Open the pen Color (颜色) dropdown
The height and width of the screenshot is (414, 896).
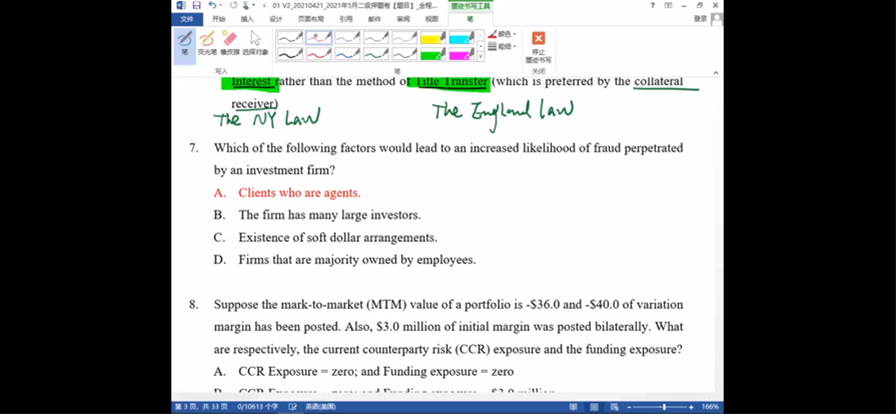click(502, 34)
